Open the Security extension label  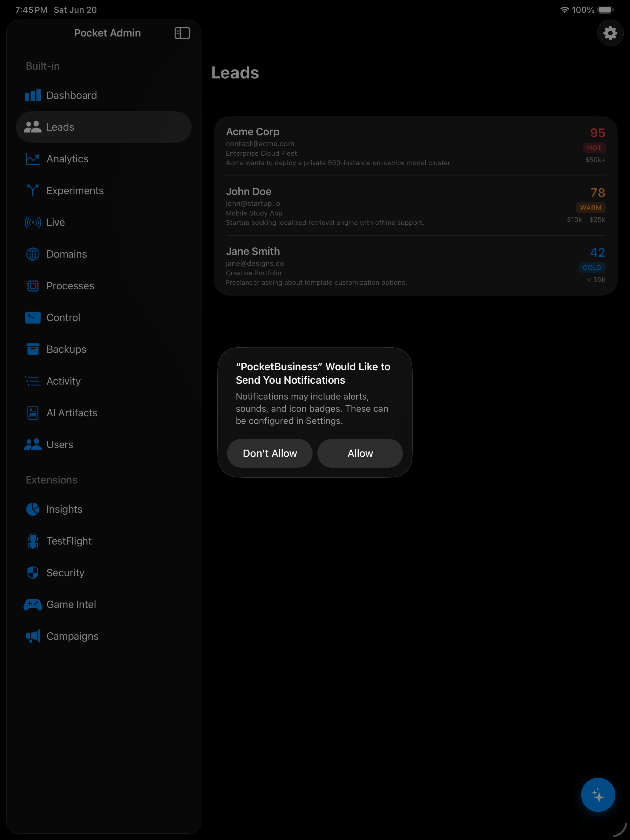coord(65,573)
